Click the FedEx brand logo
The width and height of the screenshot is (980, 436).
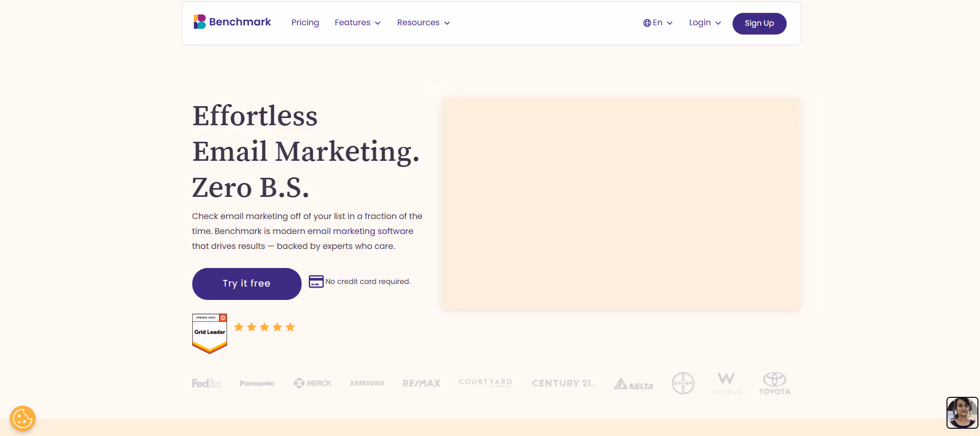tap(206, 383)
